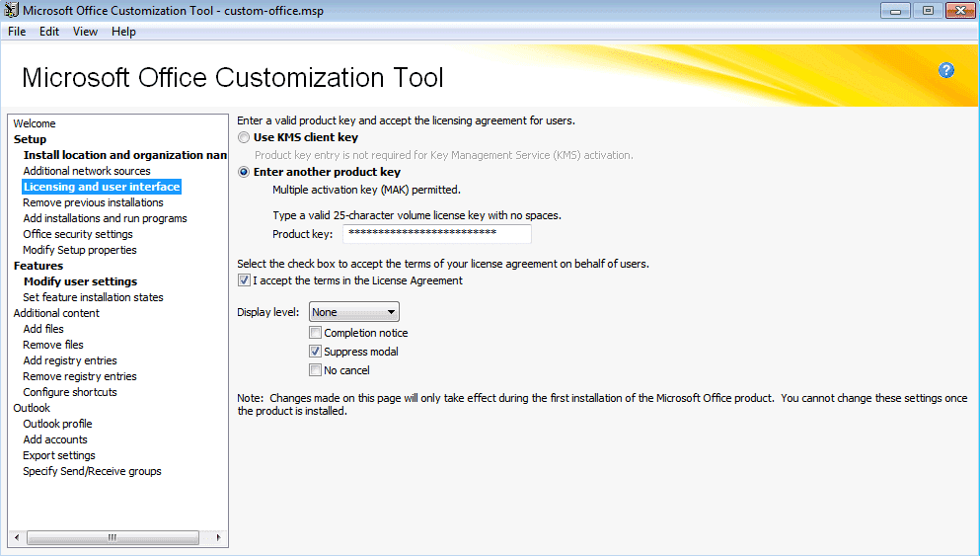Open the File menu
The width and height of the screenshot is (980, 556).
17,32
